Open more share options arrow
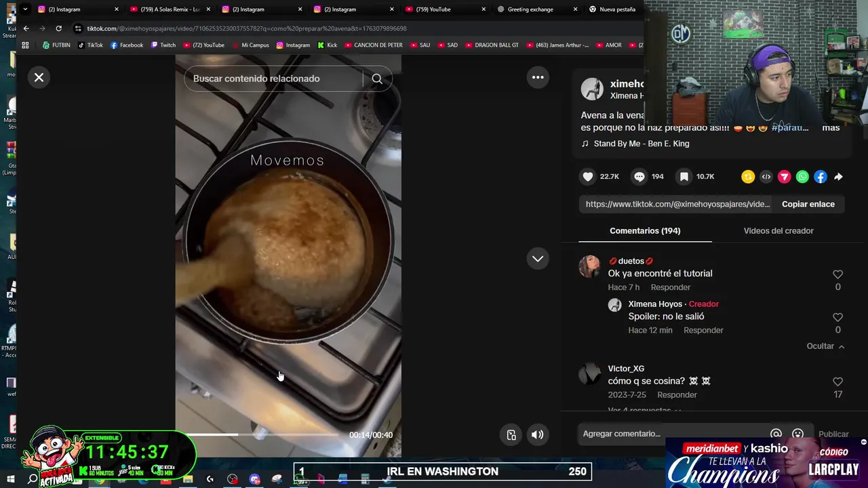 (838, 177)
